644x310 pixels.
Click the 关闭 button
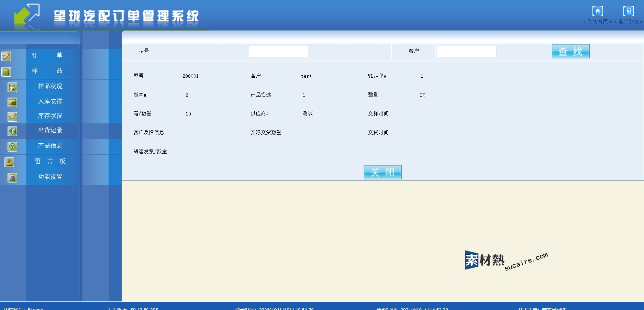pyautogui.click(x=382, y=172)
